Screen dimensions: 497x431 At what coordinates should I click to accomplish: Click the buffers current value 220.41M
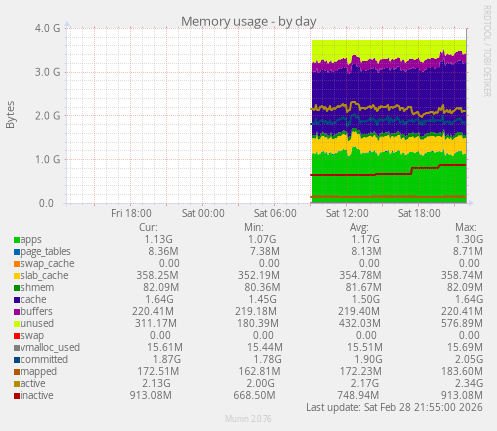pyautogui.click(x=153, y=311)
